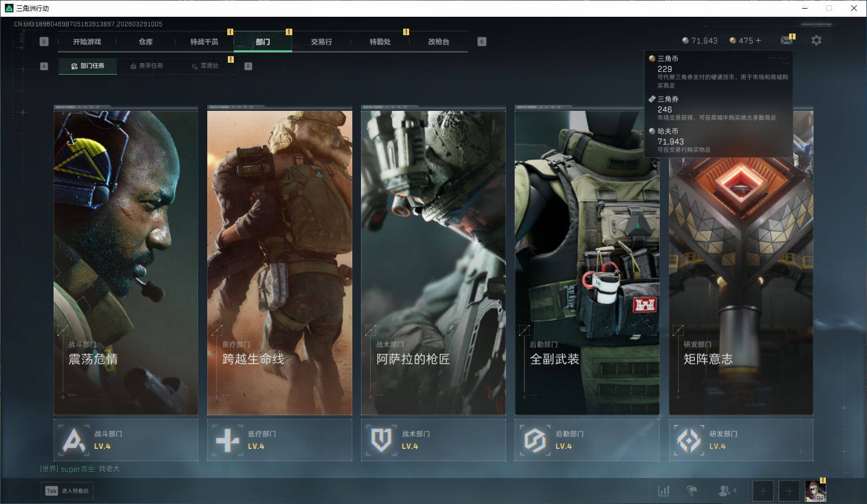Image resolution: width=867 pixels, height=504 pixels.
Task: Open the bar chart statistics icon
Action: [x=664, y=491]
